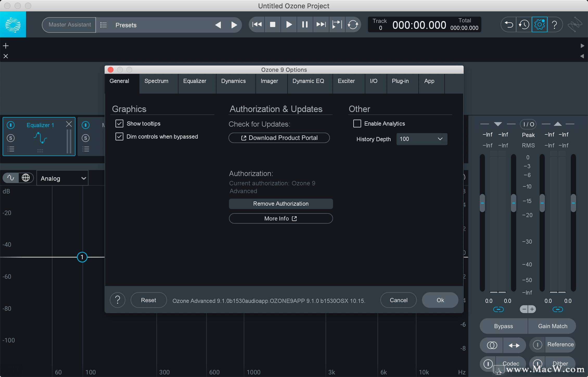The width and height of the screenshot is (588, 377).
Task: Skip to previous track button
Action: [x=257, y=24]
